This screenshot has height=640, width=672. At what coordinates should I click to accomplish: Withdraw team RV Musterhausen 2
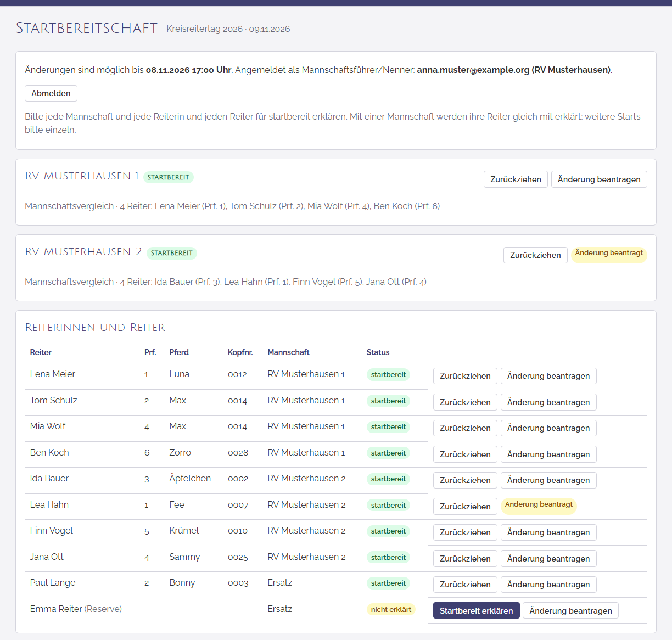(535, 255)
